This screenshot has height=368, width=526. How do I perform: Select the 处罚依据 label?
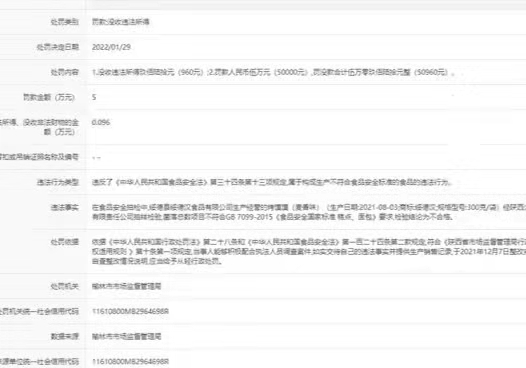(65, 242)
